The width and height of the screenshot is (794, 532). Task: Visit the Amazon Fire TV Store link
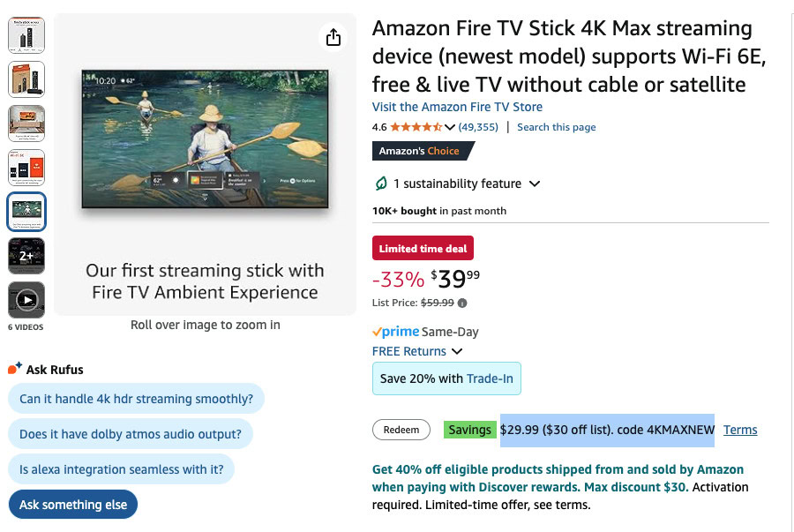click(457, 107)
